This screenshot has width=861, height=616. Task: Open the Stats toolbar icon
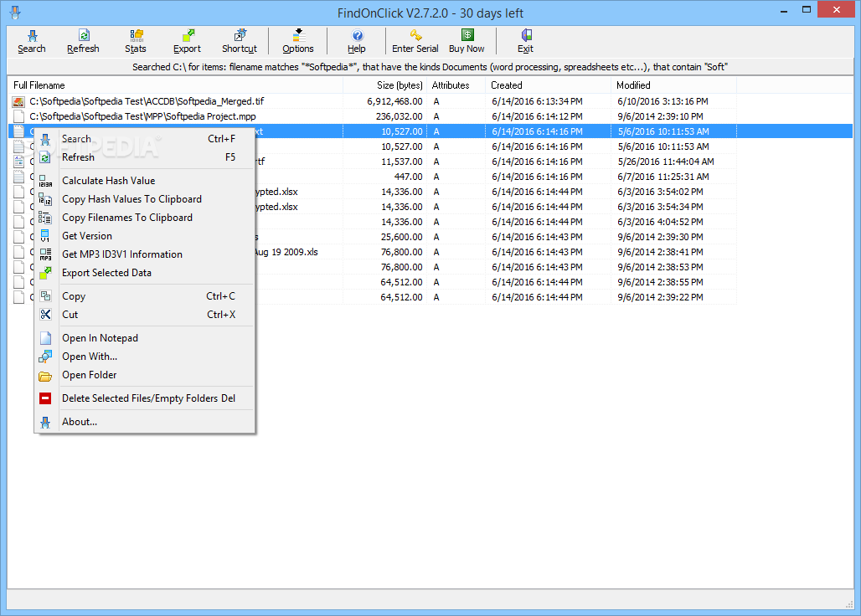point(136,36)
